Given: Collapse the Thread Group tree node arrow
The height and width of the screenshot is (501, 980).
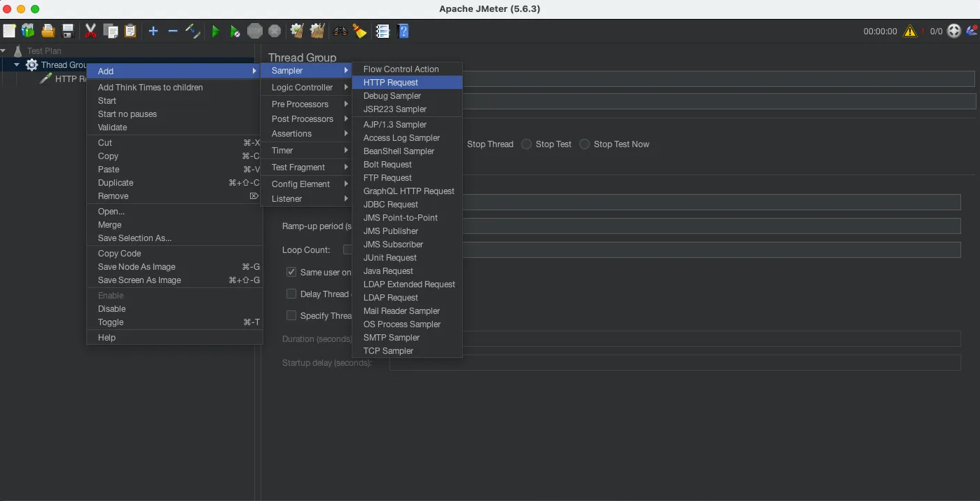Looking at the screenshot, I should tap(17, 64).
